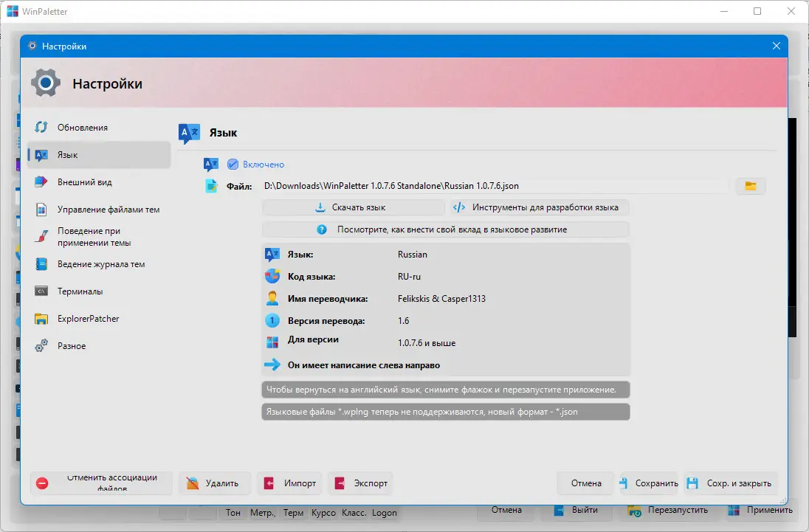Click the Сохранить button

pyautogui.click(x=649, y=483)
